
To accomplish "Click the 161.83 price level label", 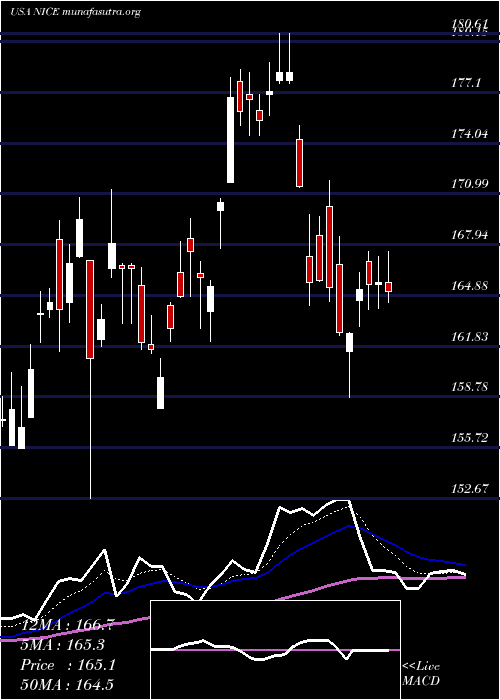I will click(470, 336).
